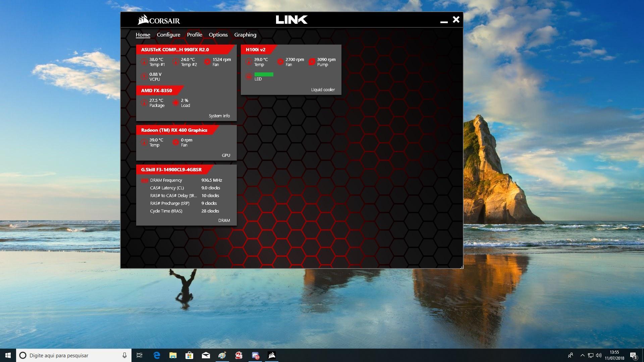Screen dimensions: 644x362
Task: Select the ASUSTeK motherboard panel header
Action: pyautogui.click(x=185, y=50)
